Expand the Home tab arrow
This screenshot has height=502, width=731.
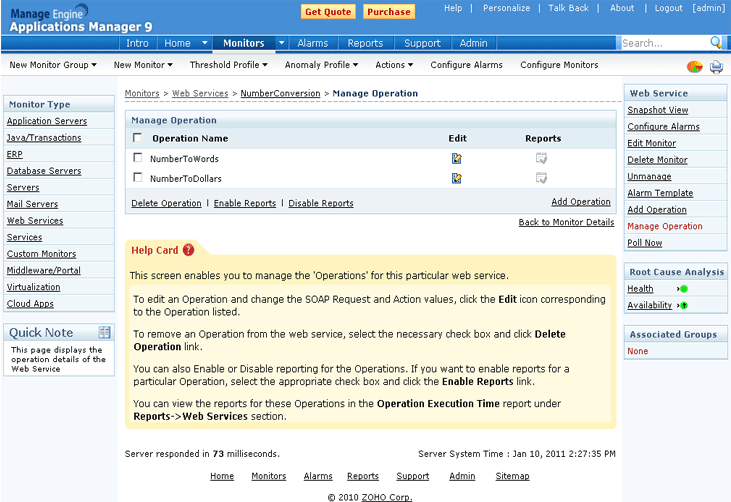(x=204, y=43)
